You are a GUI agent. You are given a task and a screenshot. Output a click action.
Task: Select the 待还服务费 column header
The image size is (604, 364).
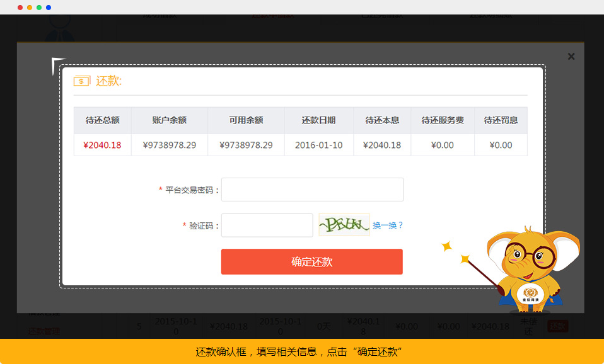(x=443, y=120)
